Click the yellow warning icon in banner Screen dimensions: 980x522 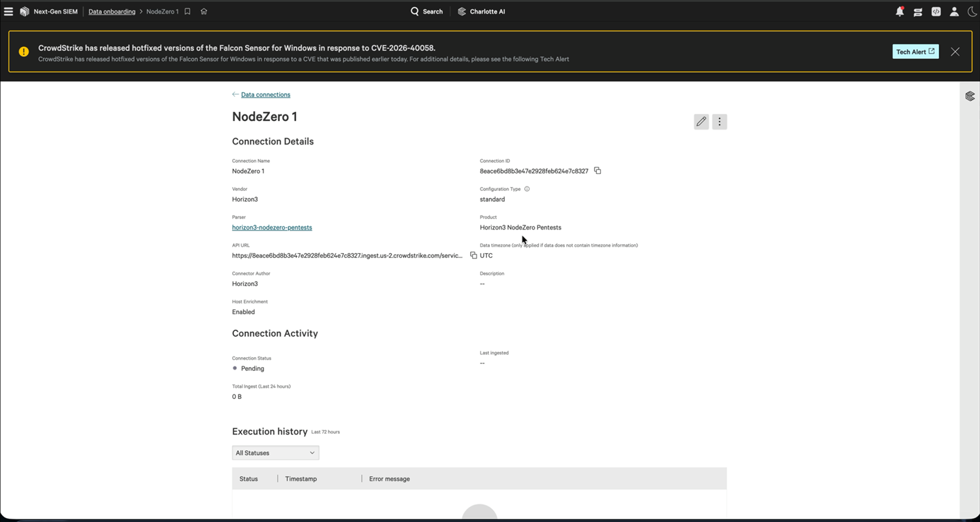tap(24, 52)
